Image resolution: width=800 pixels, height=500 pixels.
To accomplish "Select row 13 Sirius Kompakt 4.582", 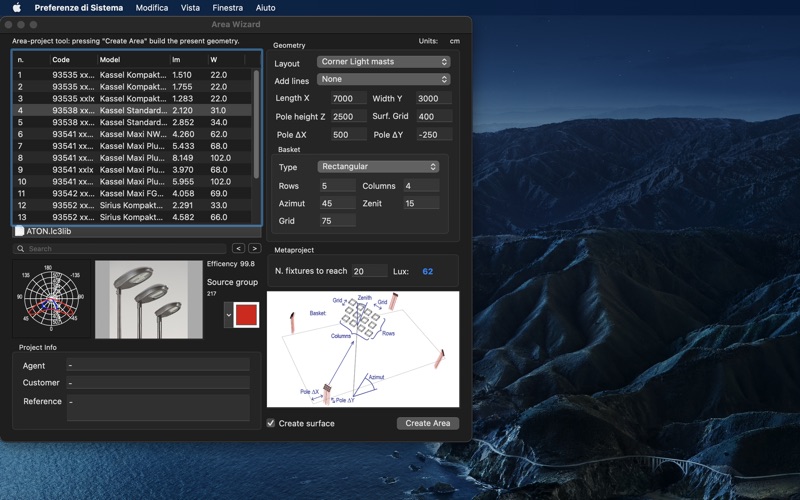I will pyautogui.click(x=133, y=217).
